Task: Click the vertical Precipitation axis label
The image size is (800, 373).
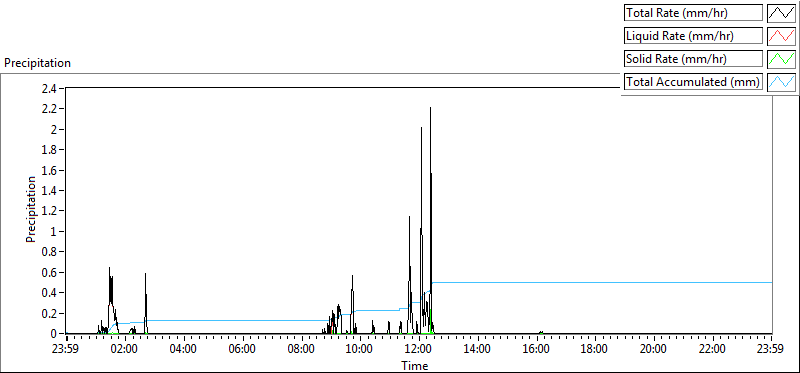Action: click(x=31, y=210)
